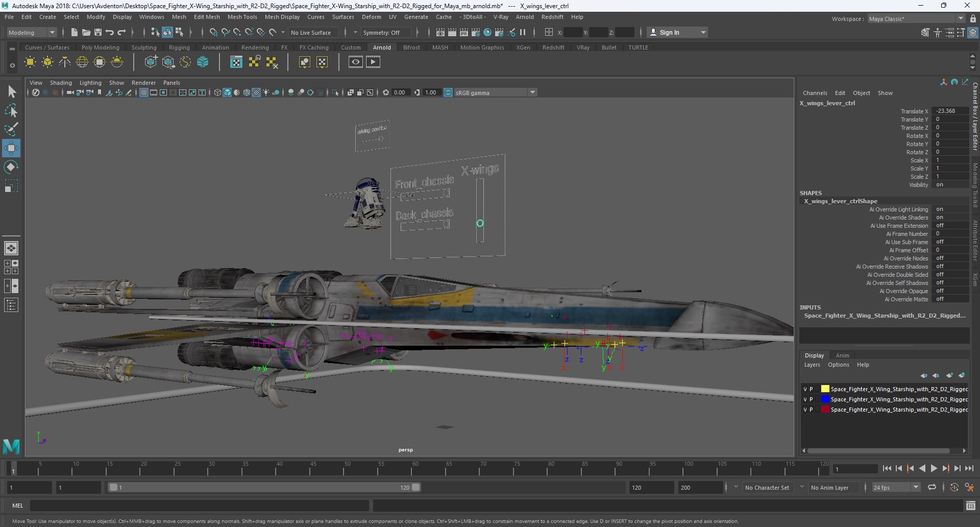Export selection to Arnold stand-in
Image resolution: width=980 pixels, height=527 pixels.
(x=168, y=62)
